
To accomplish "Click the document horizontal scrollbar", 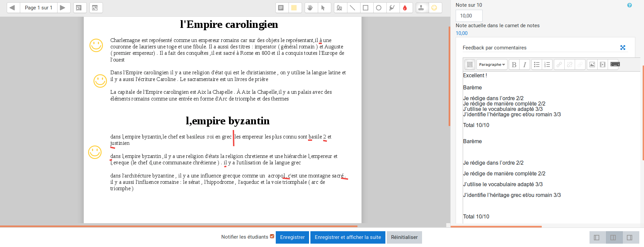I will (x=179, y=226).
